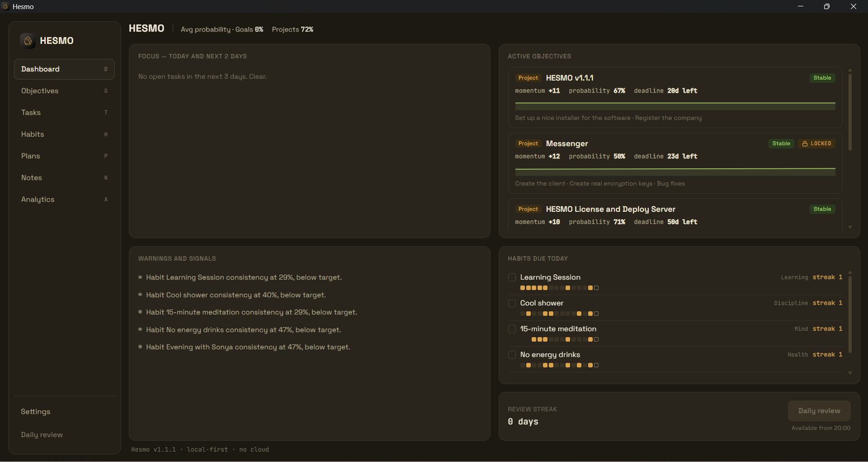Click HESMO v1.1.1 progress bar
The image size is (868, 462).
click(675, 106)
